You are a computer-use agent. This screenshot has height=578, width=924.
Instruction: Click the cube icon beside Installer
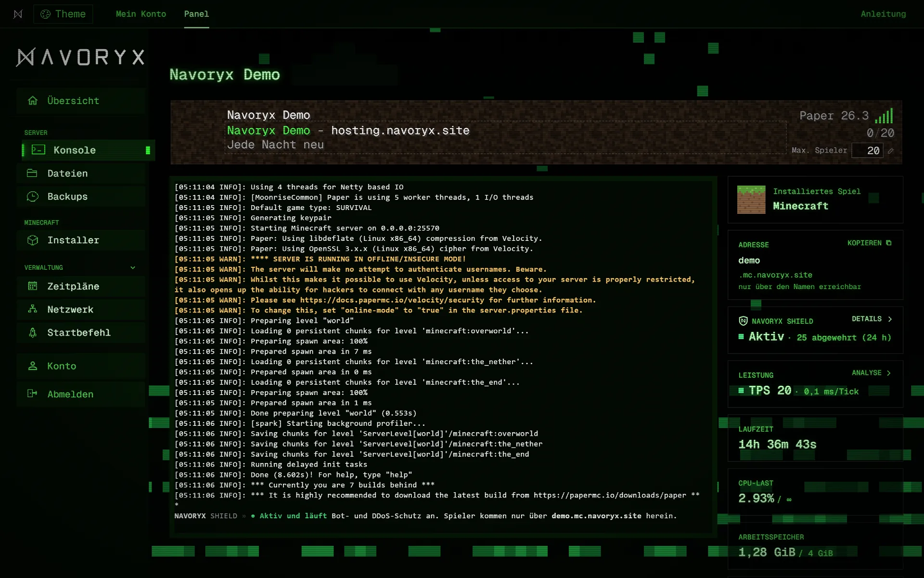33,240
